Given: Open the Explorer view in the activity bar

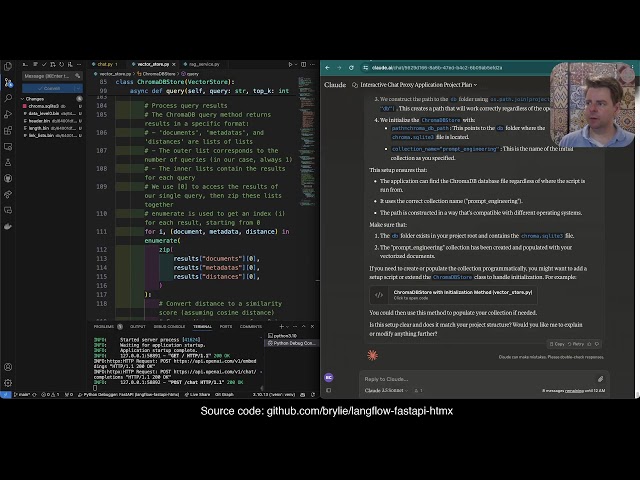Looking at the screenshot, I should pos(8,66).
